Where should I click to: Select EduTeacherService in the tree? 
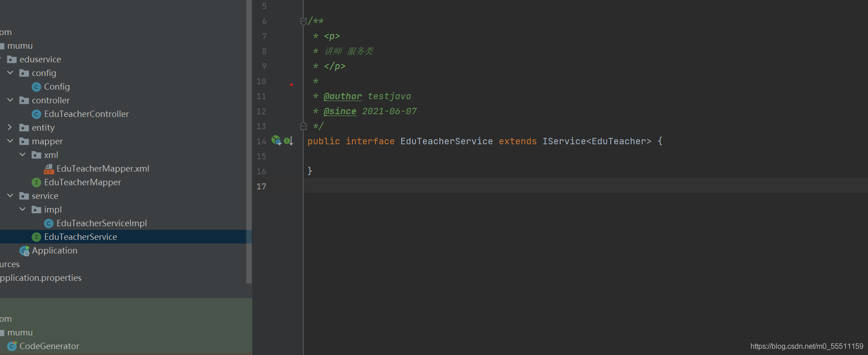81,237
